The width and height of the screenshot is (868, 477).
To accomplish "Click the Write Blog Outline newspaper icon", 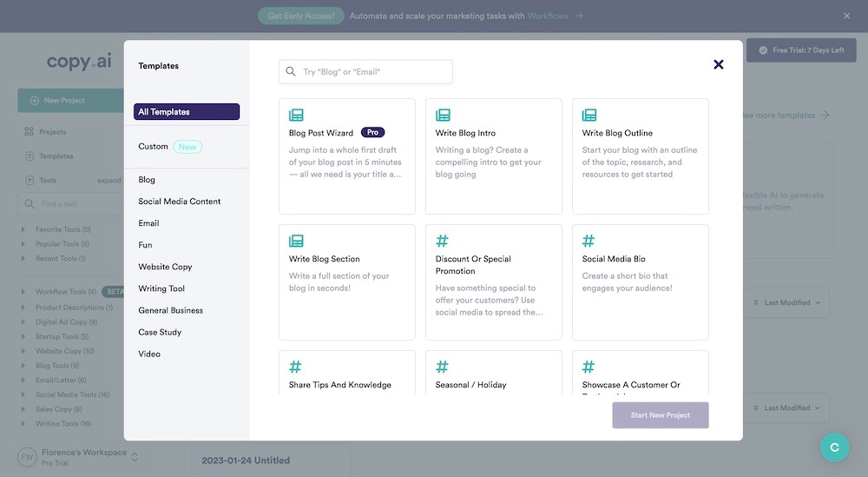I will 589,115.
